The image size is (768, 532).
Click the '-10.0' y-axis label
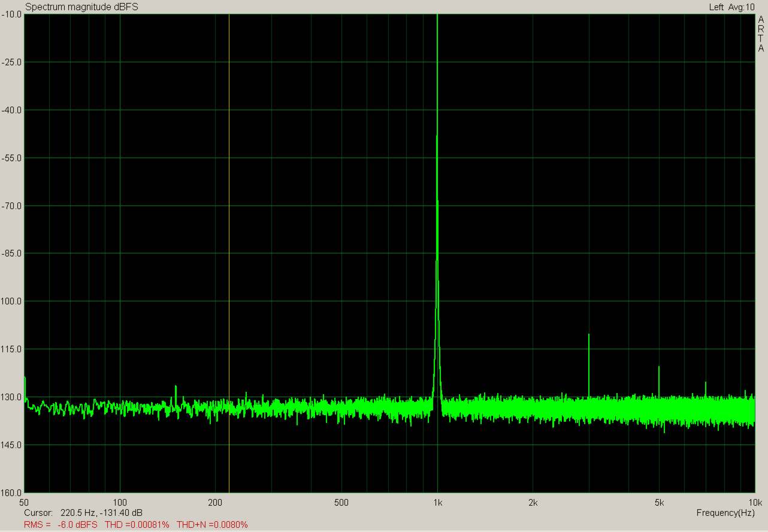point(12,14)
